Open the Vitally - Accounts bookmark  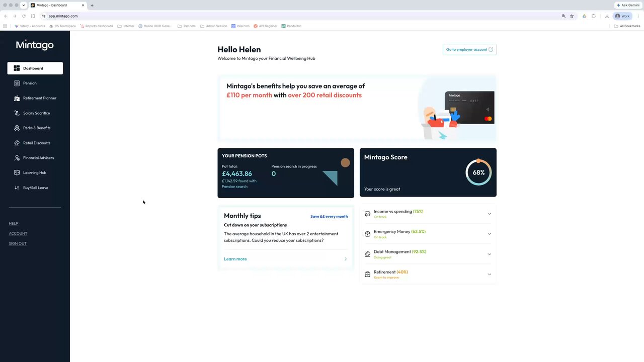pos(30,26)
